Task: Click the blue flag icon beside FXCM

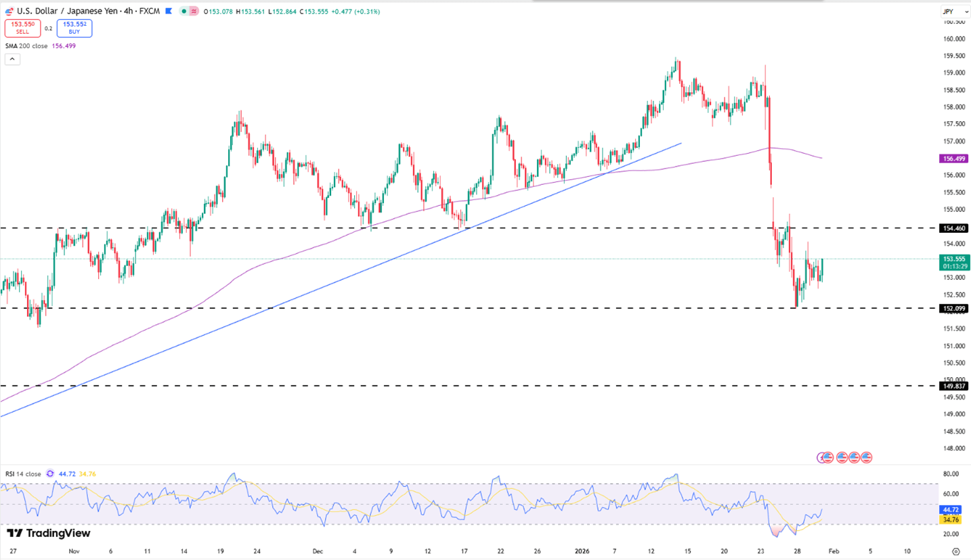Action: (169, 11)
